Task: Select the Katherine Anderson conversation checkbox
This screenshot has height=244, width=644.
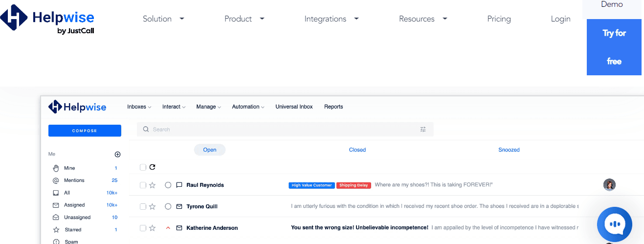Action: coord(143,228)
